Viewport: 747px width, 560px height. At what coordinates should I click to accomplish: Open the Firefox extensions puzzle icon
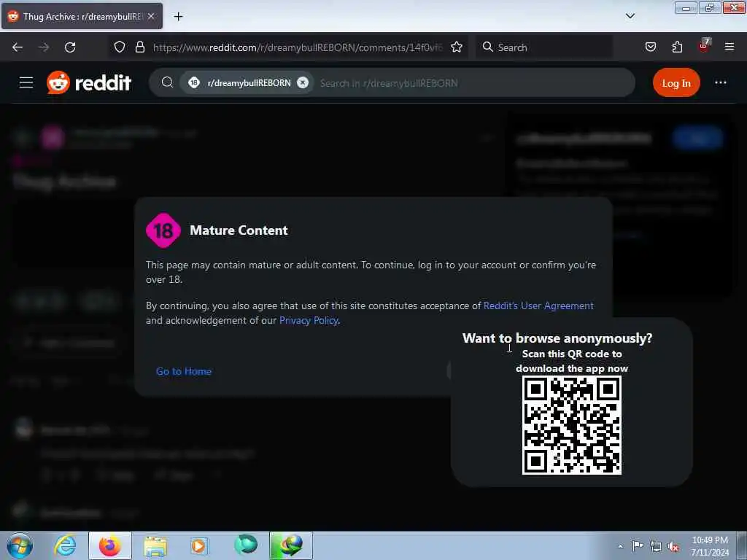click(x=677, y=47)
